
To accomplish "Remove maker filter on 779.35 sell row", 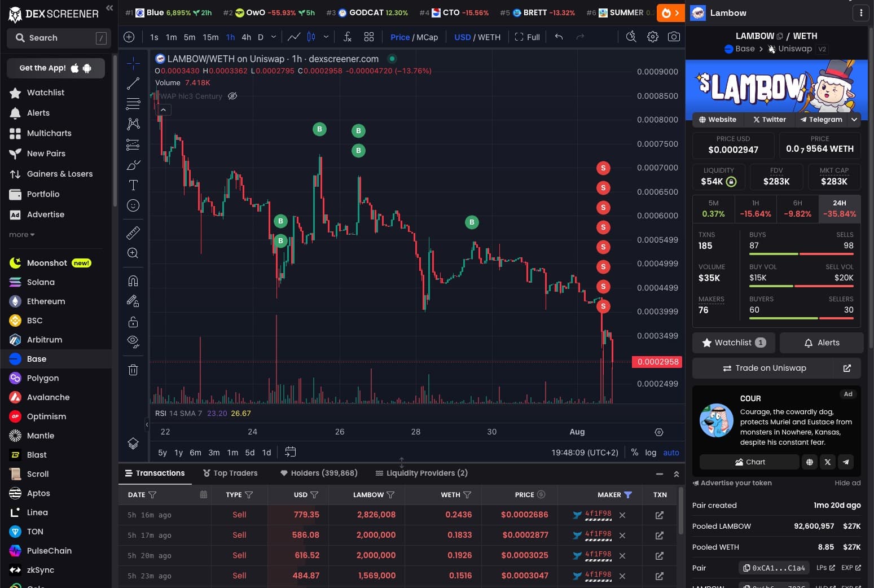I will pyautogui.click(x=622, y=515).
